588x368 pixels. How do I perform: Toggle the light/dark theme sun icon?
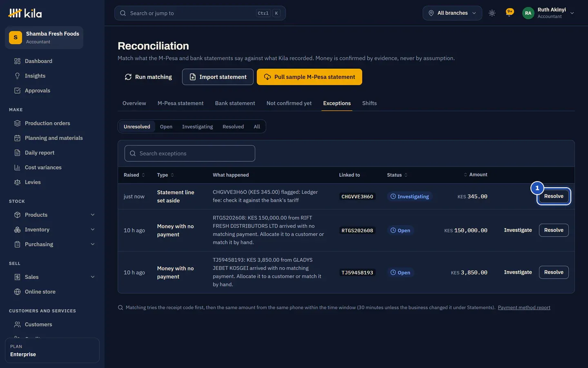point(492,13)
